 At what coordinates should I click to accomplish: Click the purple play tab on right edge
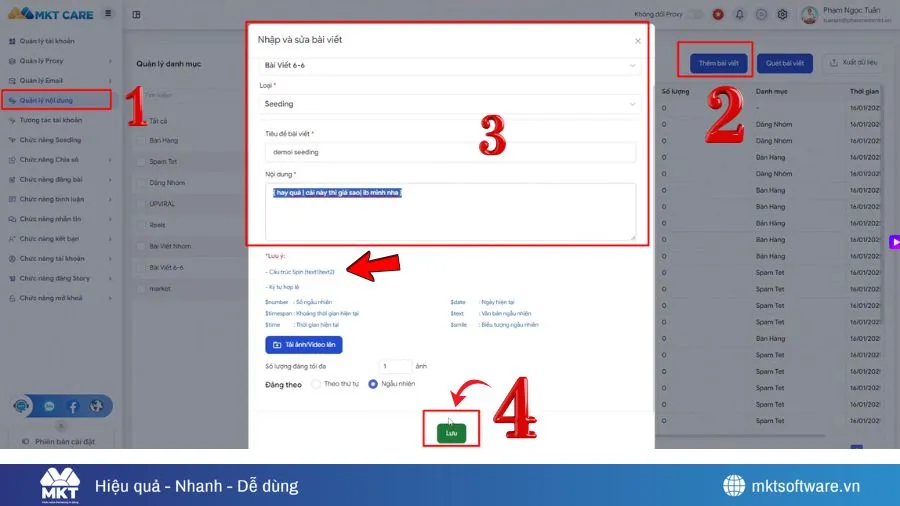894,242
